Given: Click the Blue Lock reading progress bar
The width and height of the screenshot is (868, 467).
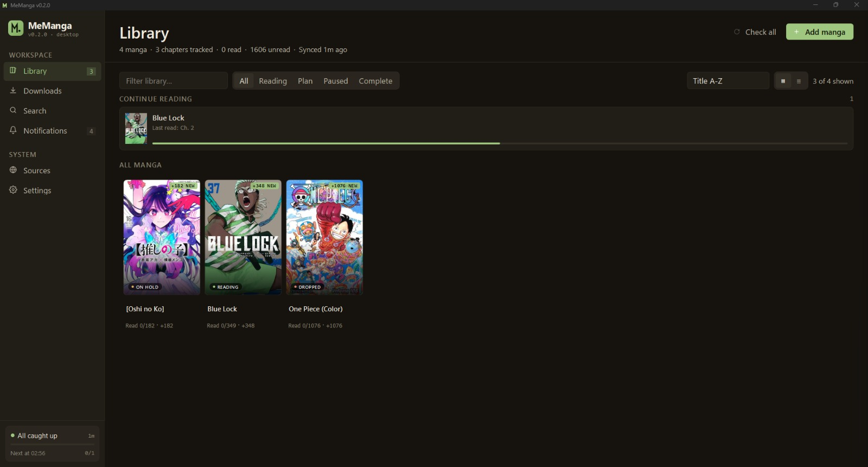Looking at the screenshot, I should click(x=500, y=143).
